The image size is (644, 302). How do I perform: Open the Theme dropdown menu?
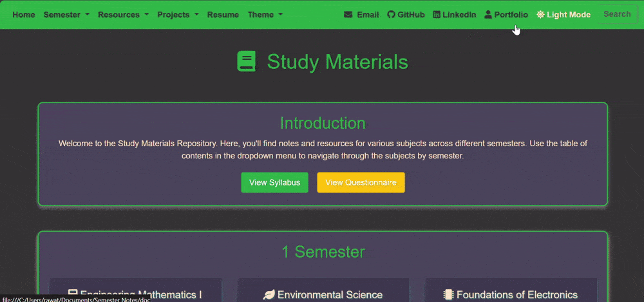coord(265,15)
